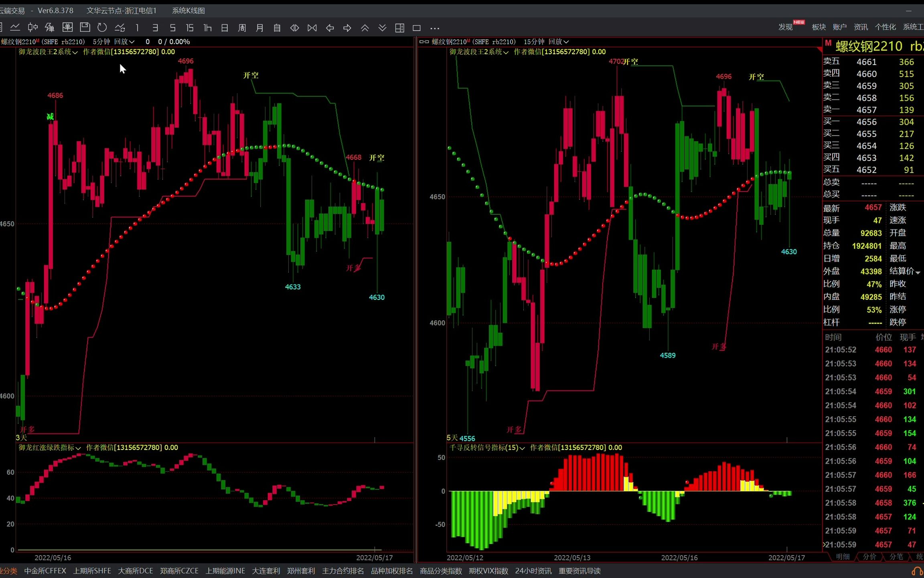Click the expand K-line width icon
924x578 pixels.
coord(294,28)
